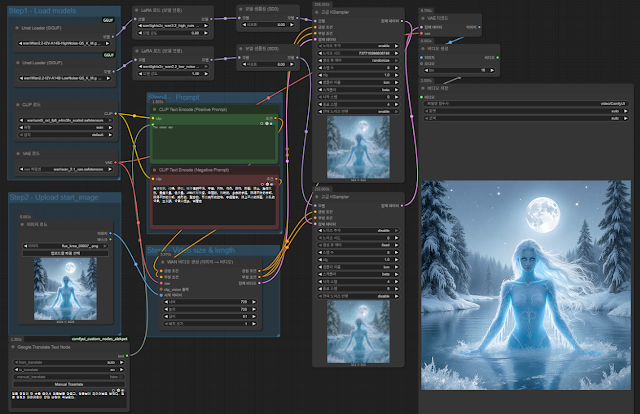The width and height of the screenshot is (640, 414).
Task: Click the Positive Prompt text area
Action: [213, 141]
